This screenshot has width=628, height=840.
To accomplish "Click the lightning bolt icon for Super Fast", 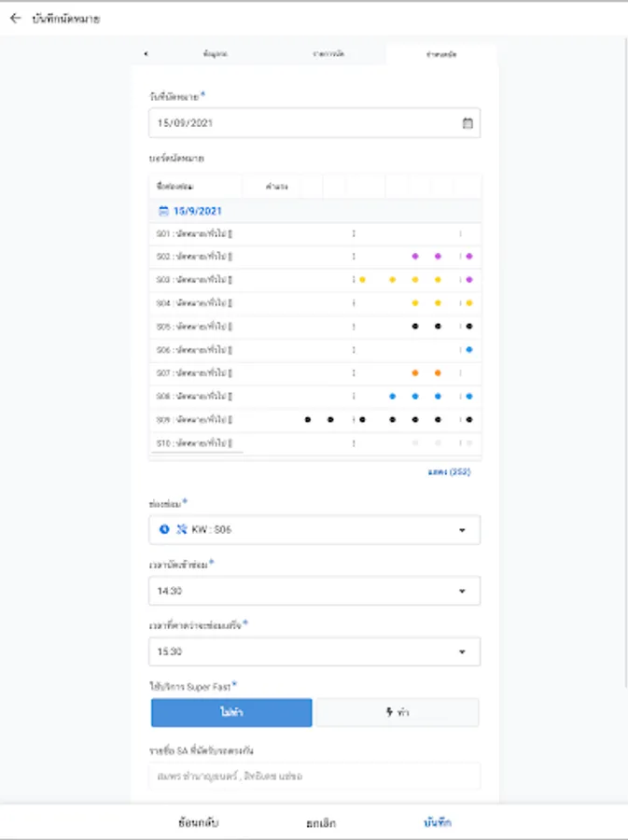I will pyautogui.click(x=389, y=712).
